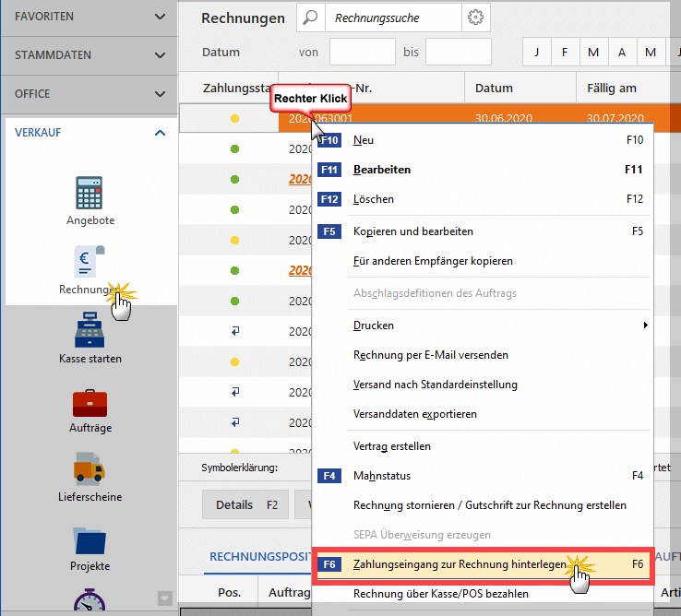681x616 pixels.
Task: Choose Bearbeiten from context menu
Action: point(483,170)
